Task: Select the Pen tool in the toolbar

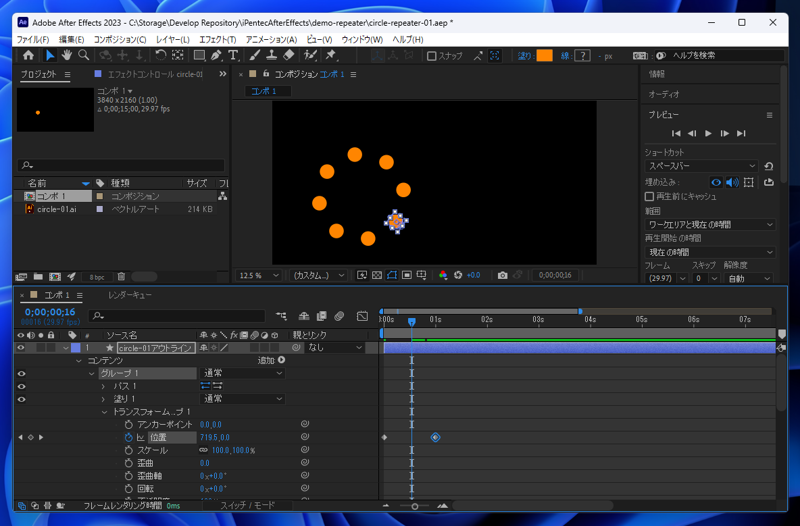Action: pyautogui.click(x=216, y=56)
